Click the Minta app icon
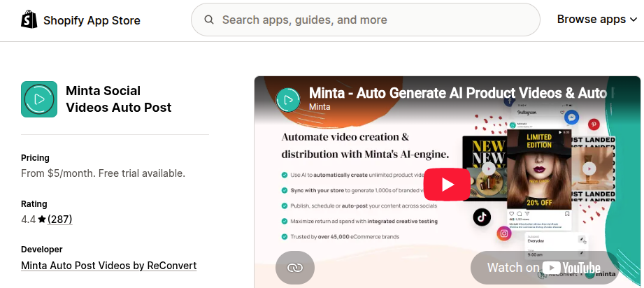This screenshot has height=288, width=644. tap(39, 99)
